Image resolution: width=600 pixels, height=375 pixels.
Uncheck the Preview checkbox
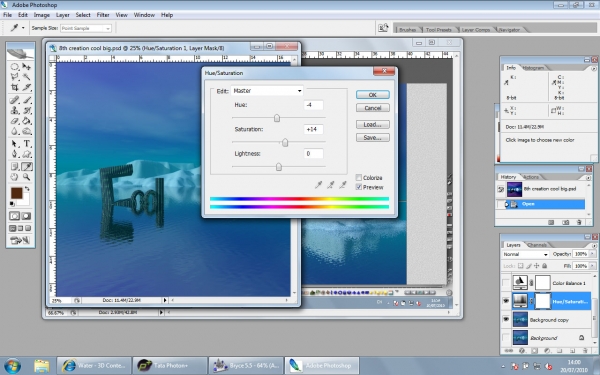[359, 187]
